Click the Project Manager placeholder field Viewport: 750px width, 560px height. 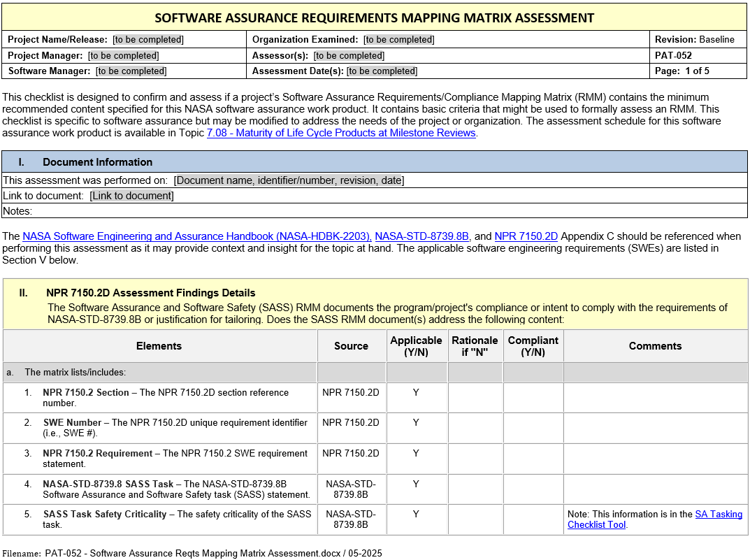point(123,55)
